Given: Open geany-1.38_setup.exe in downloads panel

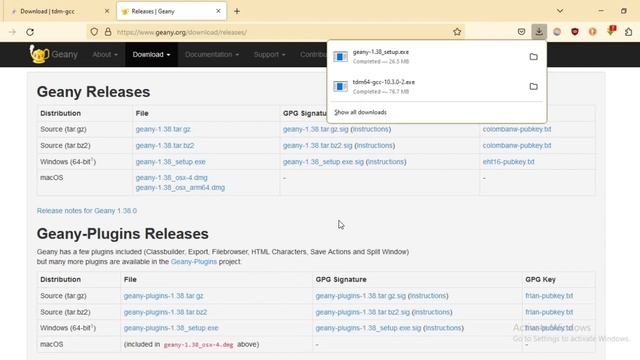Looking at the screenshot, I should click(x=429, y=57).
